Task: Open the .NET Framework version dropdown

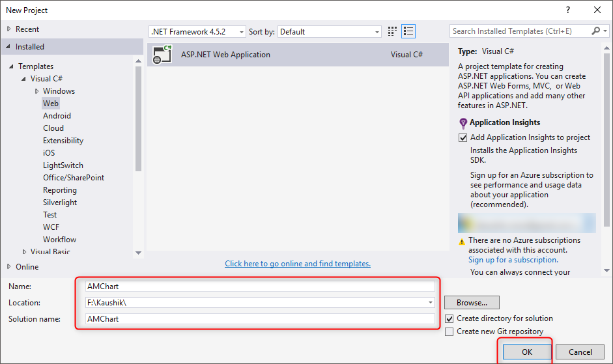Action: 197,32
